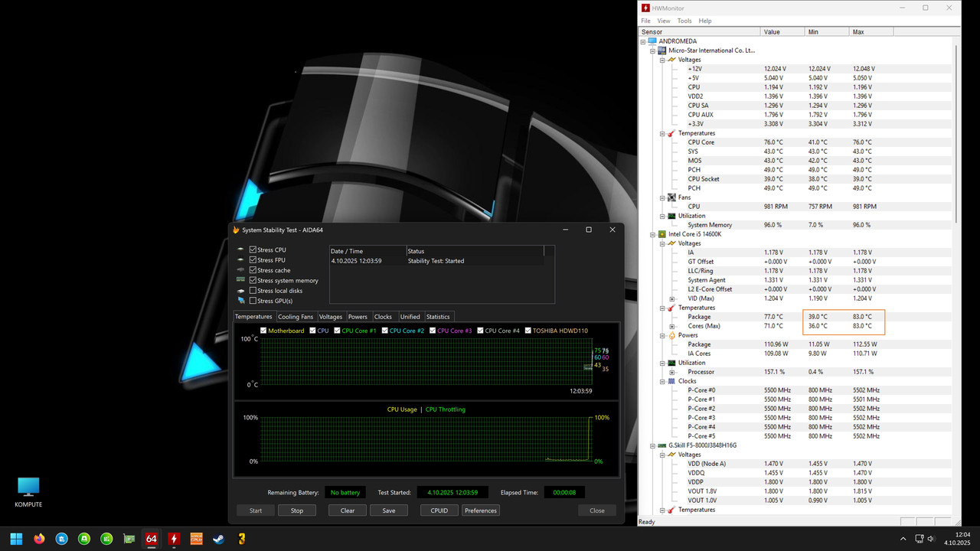Click the Value column header
This screenshot has height=551, width=980.
tap(783, 32)
